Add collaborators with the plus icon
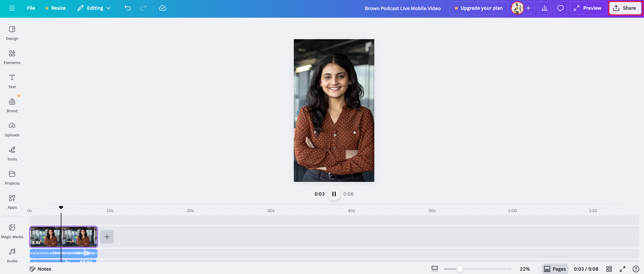This screenshot has width=644, height=274. 528,8
